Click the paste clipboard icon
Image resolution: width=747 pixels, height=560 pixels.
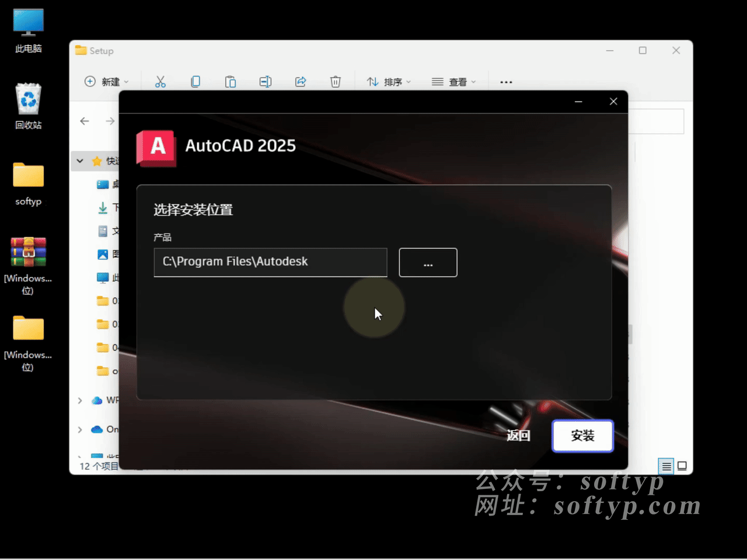pyautogui.click(x=231, y=82)
